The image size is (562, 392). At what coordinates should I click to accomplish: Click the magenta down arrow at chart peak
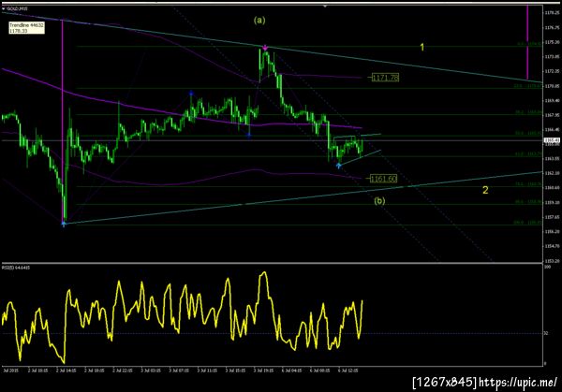tap(265, 48)
